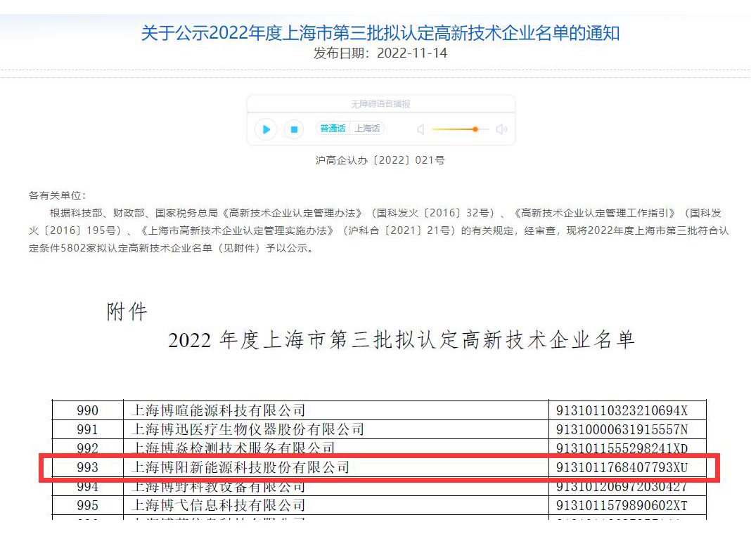Click 各有关单位 salutation text
The height and width of the screenshot is (560, 751).
(x=58, y=195)
